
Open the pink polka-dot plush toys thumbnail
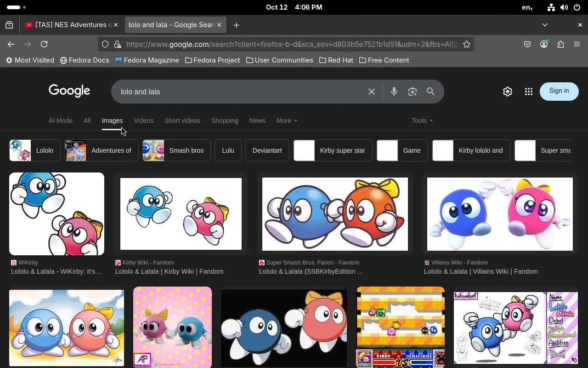pyautogui.click(x=172, y=327)
